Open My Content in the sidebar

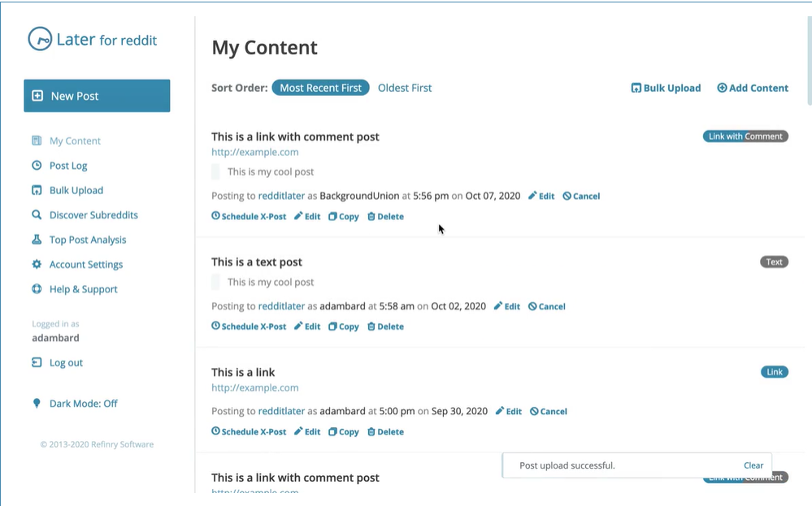pos(75,141)
